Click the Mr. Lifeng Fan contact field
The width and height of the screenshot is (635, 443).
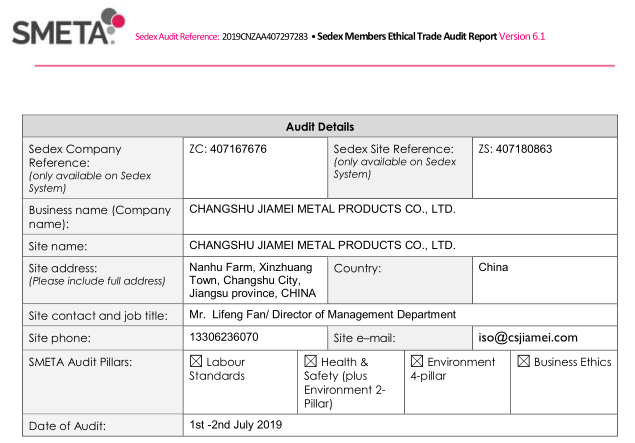322,314
